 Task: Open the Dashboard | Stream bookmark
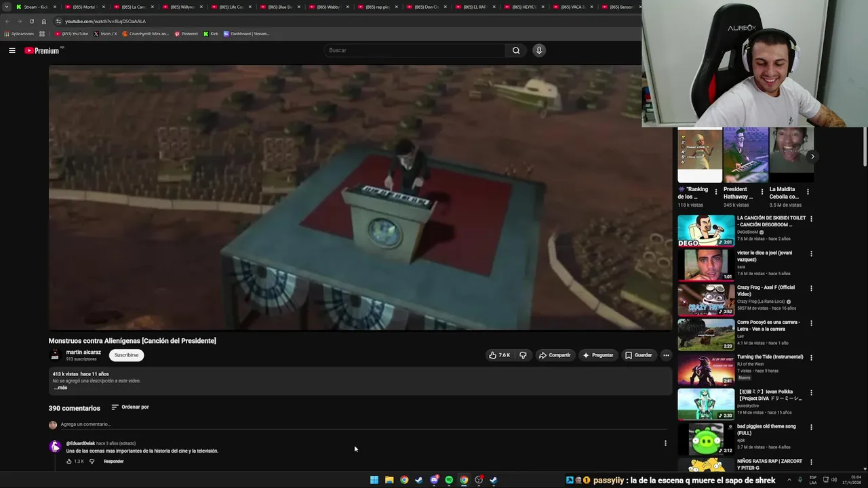click(x=247, y=34)
